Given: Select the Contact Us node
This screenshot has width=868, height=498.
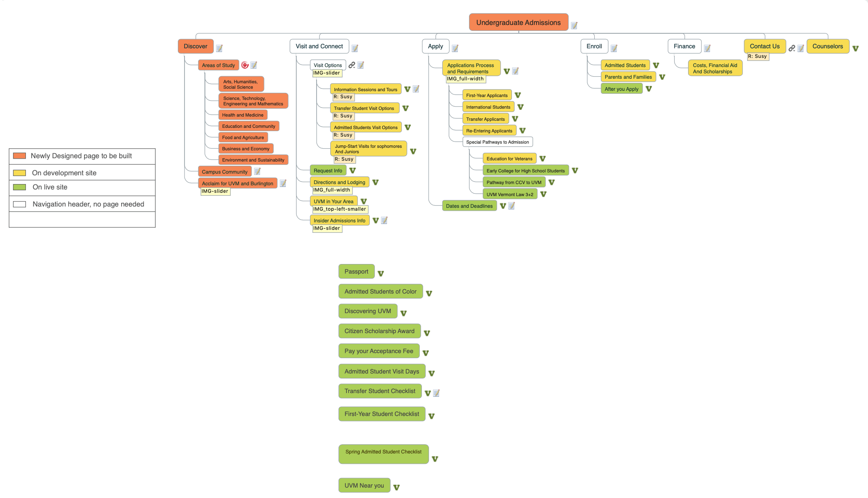Looking at the screenshot, I should pos(765,46).
